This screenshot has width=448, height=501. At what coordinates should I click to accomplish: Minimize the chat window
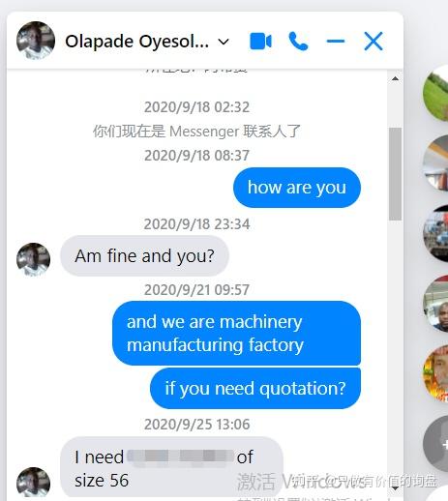point(336,42)
